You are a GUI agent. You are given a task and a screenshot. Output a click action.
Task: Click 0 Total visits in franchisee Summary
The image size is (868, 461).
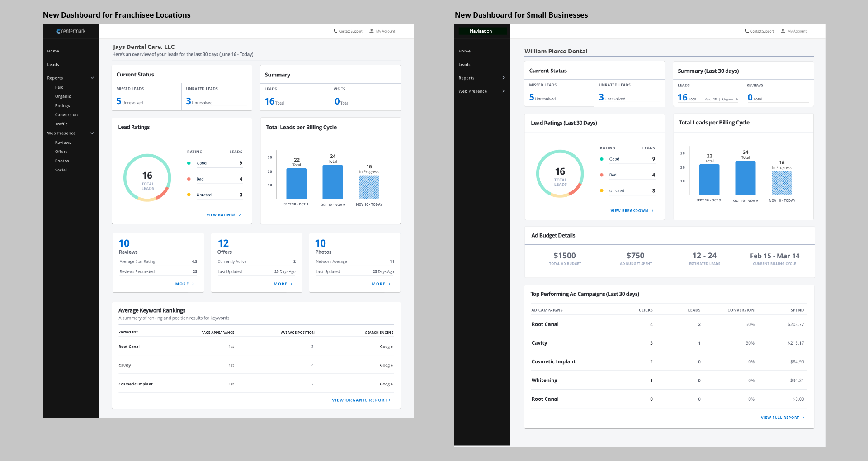click(342, 102)
